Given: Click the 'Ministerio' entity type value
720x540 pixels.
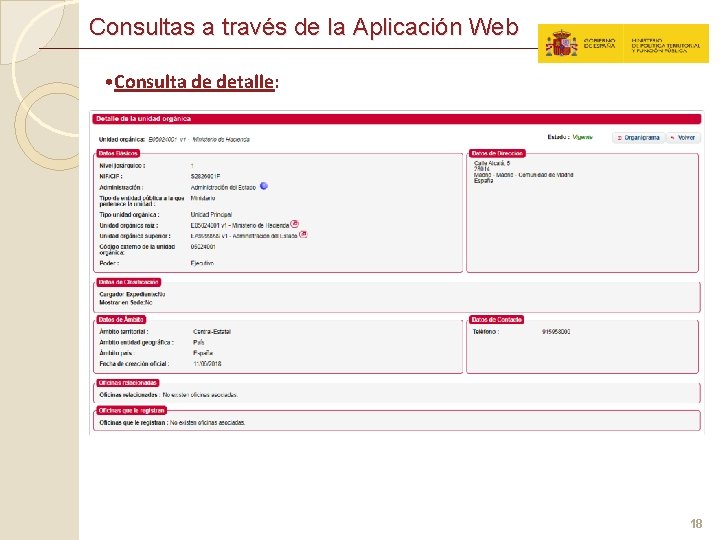Looking at the screenshot, I should click(x=203, y=198).
